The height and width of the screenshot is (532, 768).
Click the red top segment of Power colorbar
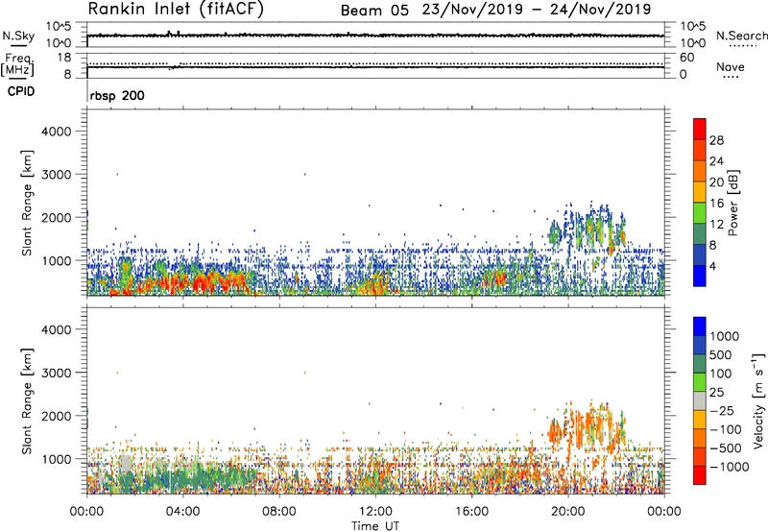click(x=700, y=129)
